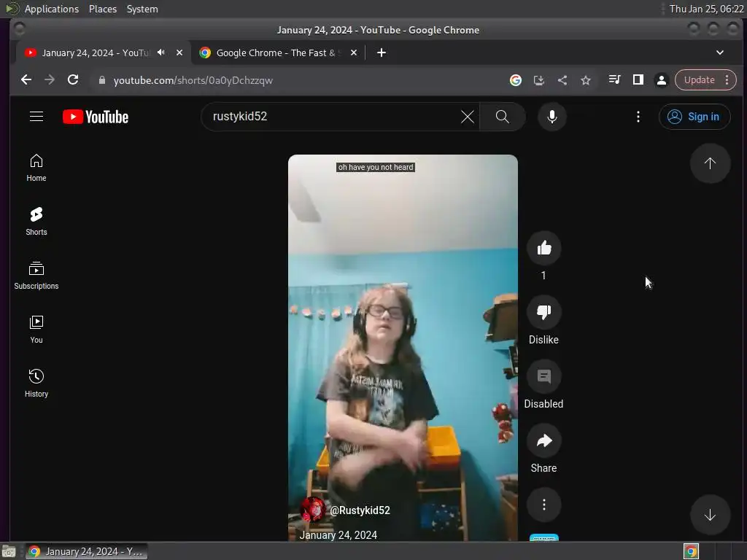Toggle Chrome side panel
Viewport: 747px width, 560px height.
638,80
